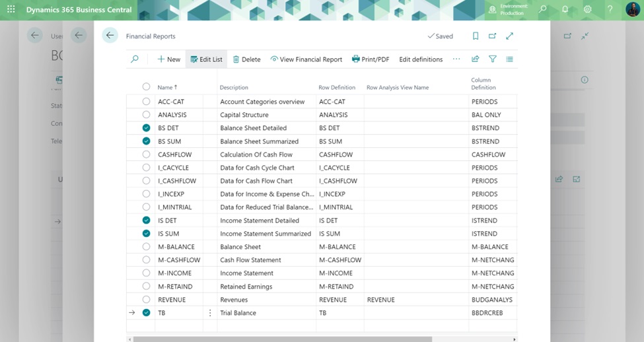644x342 pixels.
Task: Open Description column header menu
Action: point(234,87)
